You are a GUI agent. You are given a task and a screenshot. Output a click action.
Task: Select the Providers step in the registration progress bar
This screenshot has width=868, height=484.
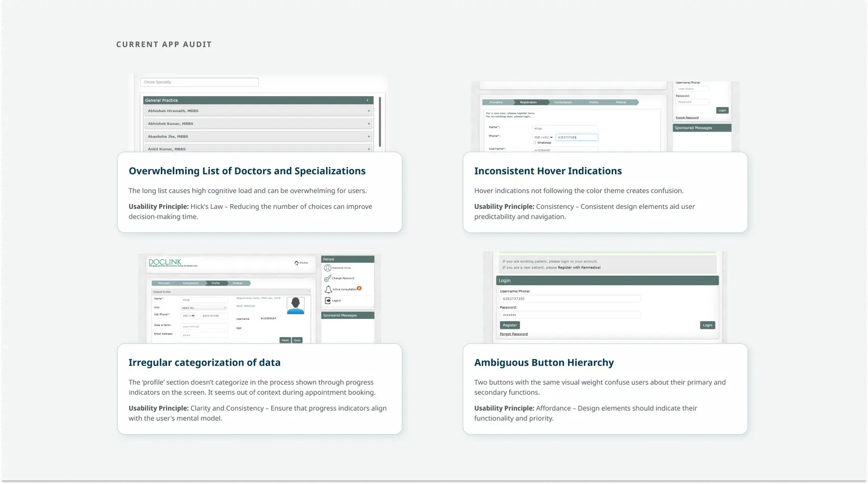(x=496, y=102)
